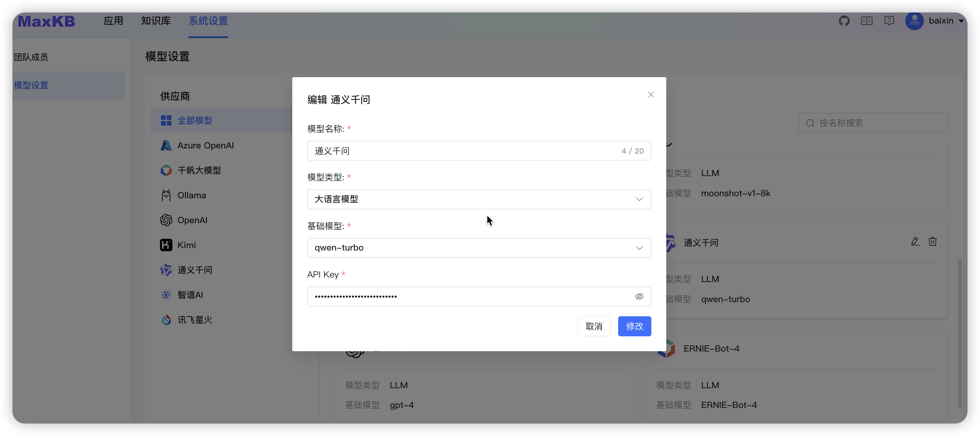Viewport: 980px width, 436px height.
Task: Click the delete trash icon for 通义千问
Action: [x=933, y=242]
